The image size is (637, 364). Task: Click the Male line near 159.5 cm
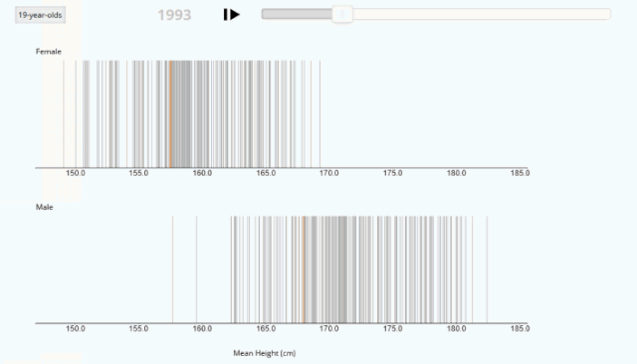[x=197, y=270]
